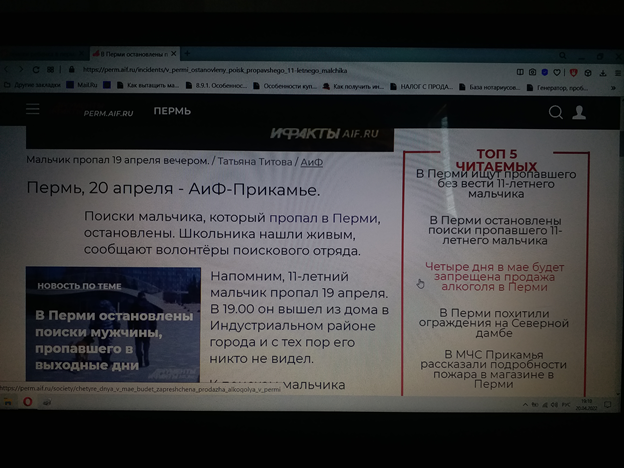
Task: Open the 'Как получить ин...' bookmark
Action: (354, 86)
